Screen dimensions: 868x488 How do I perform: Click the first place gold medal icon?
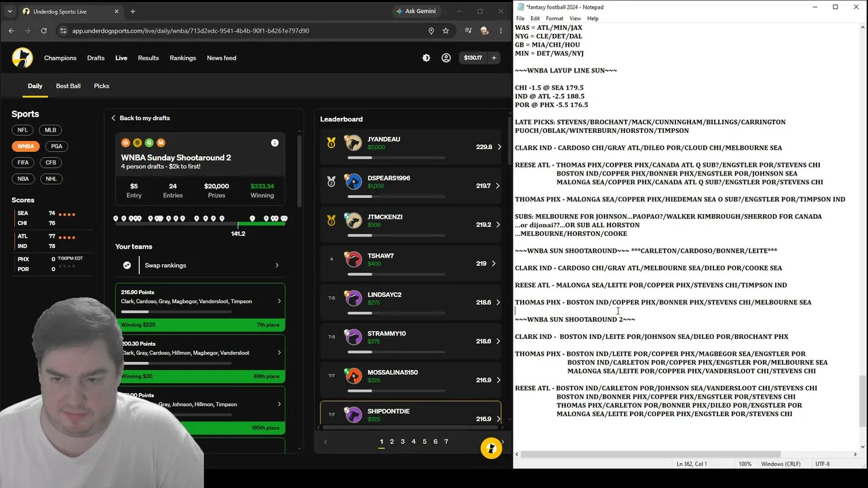(331, 143)
